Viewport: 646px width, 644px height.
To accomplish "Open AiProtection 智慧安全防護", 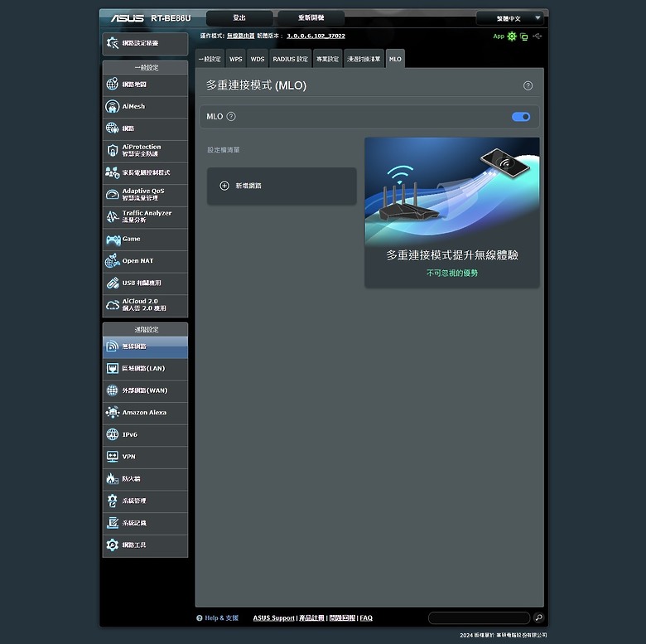I will coord(145,151).
